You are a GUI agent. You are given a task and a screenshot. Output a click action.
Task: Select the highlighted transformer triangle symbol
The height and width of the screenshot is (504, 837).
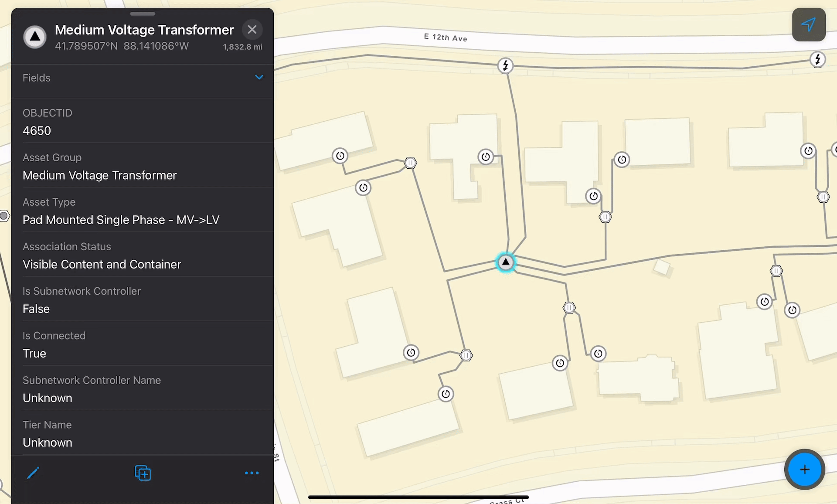(505, 262)
